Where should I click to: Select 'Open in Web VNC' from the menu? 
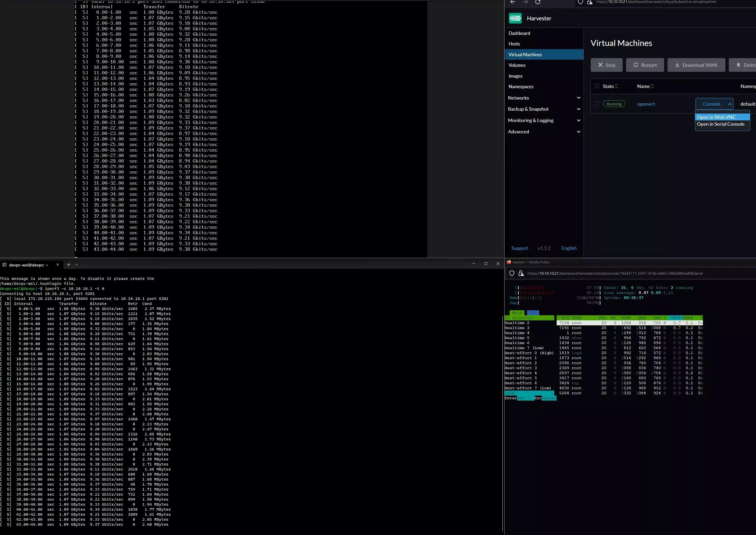[x=716, y=117]
